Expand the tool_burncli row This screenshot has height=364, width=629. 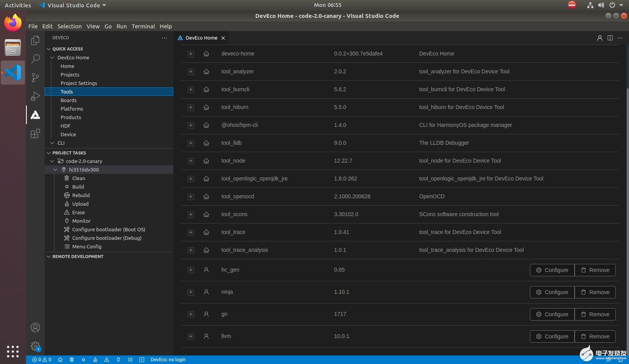[191, 90]
